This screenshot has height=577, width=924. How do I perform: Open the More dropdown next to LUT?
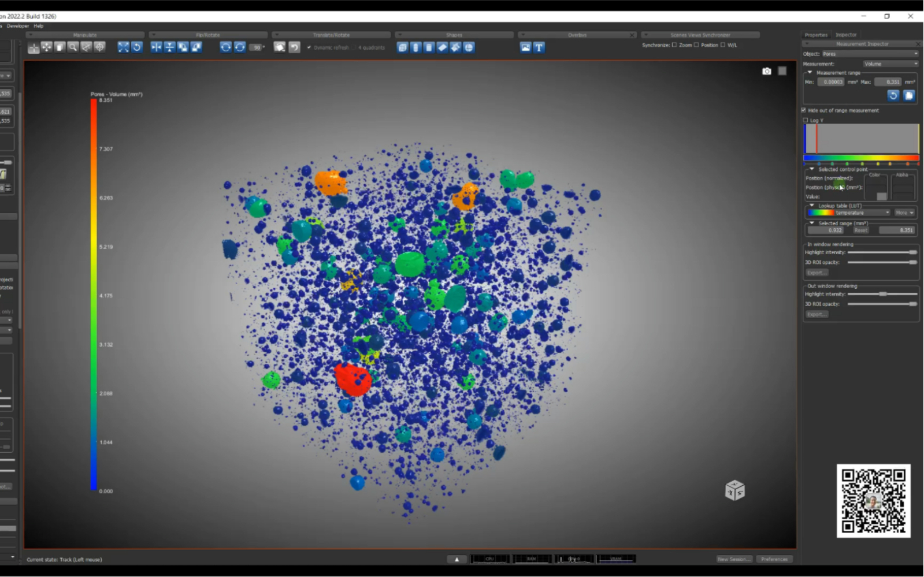(x=904, y=213)
